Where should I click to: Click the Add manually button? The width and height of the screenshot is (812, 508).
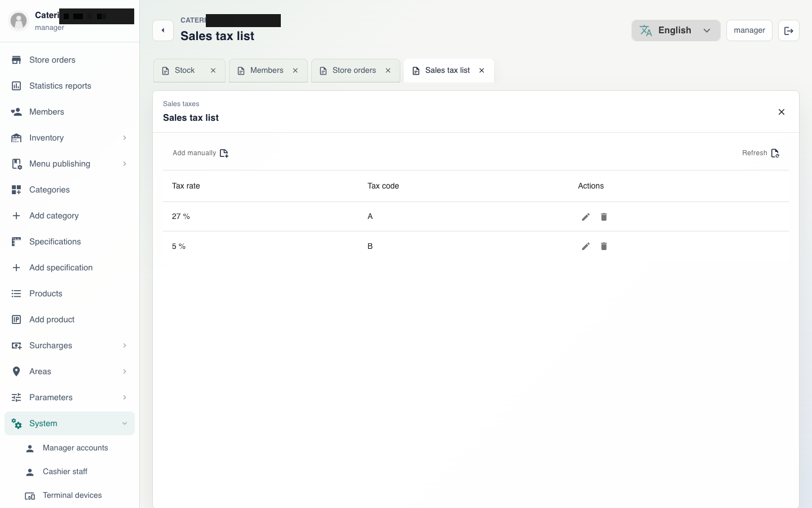200,153
